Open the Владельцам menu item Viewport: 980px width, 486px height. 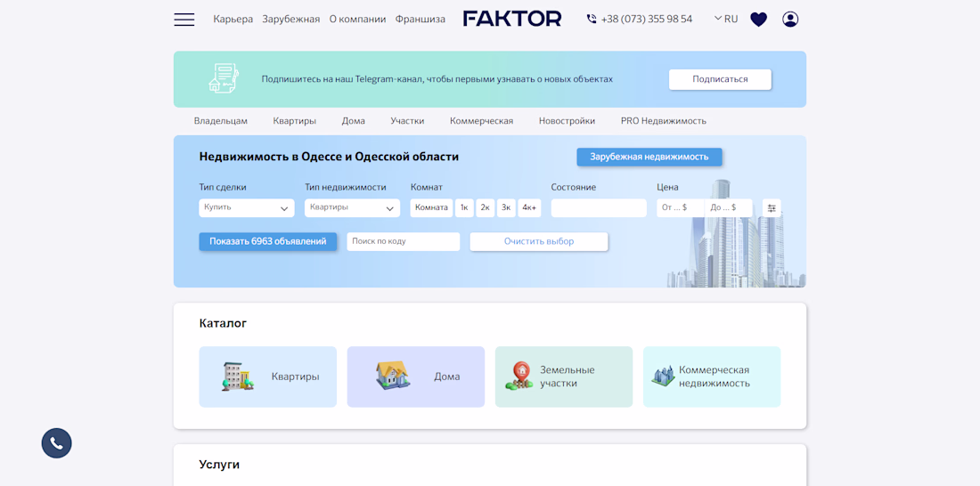click(221, 121)
